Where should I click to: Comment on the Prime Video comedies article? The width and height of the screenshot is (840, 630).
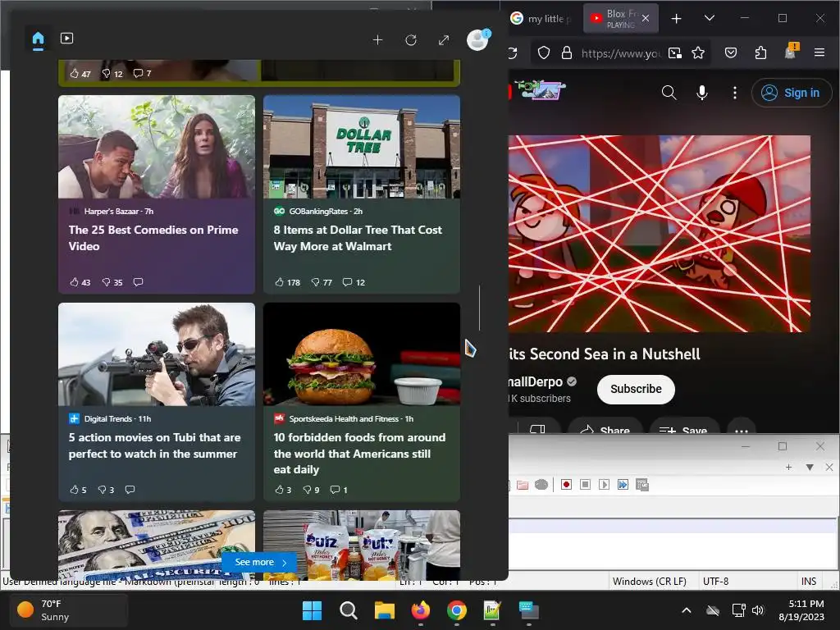[x=138, y=282]
